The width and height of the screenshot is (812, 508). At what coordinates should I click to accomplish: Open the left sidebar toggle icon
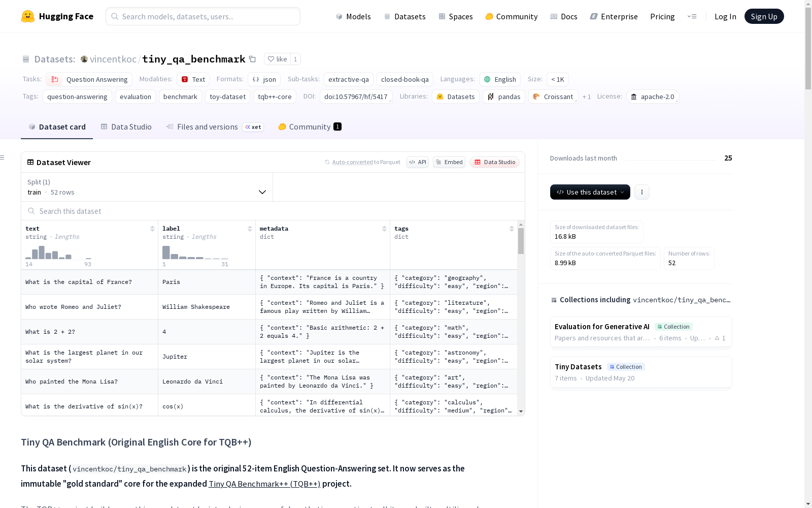pos(2,157)
